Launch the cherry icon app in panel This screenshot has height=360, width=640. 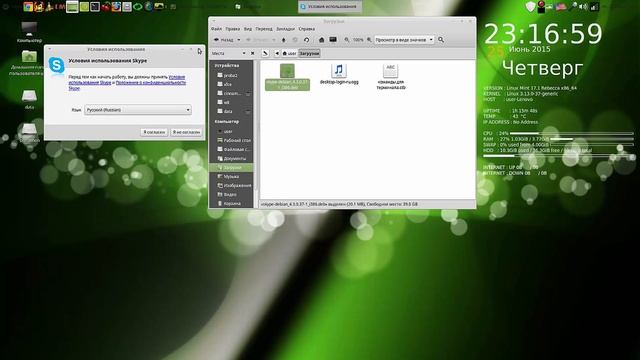(x=106, y=7)
